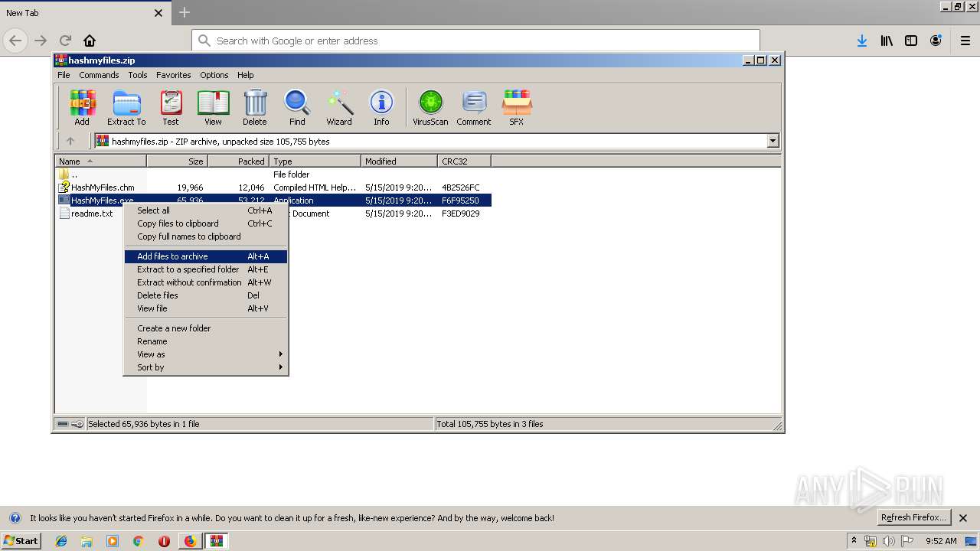Image resolution: width=980 pixels, height=551 pixels.
Task: Click the Add toolbar icon in WinRAR
Action: coord(82,107)
